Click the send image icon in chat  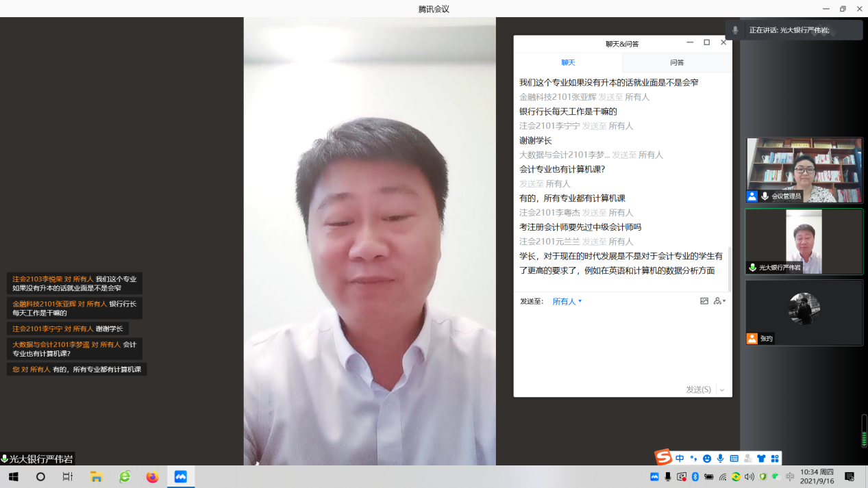tap(704, 301)
